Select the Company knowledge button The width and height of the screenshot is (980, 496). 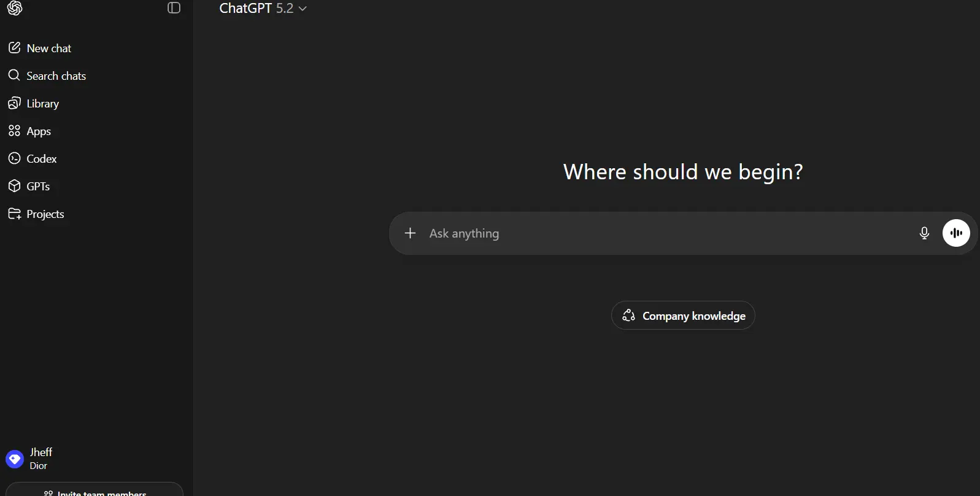[x=683, y=316]
